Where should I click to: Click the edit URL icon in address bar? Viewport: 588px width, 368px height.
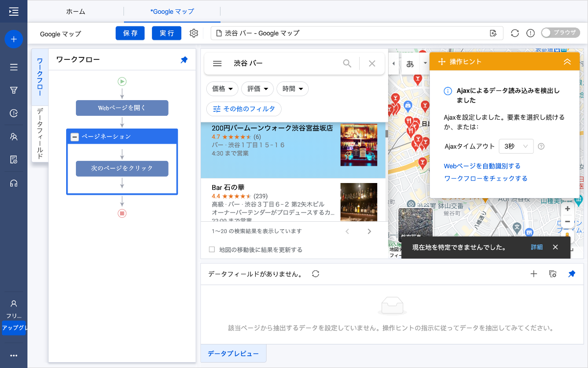coord(493,33)
